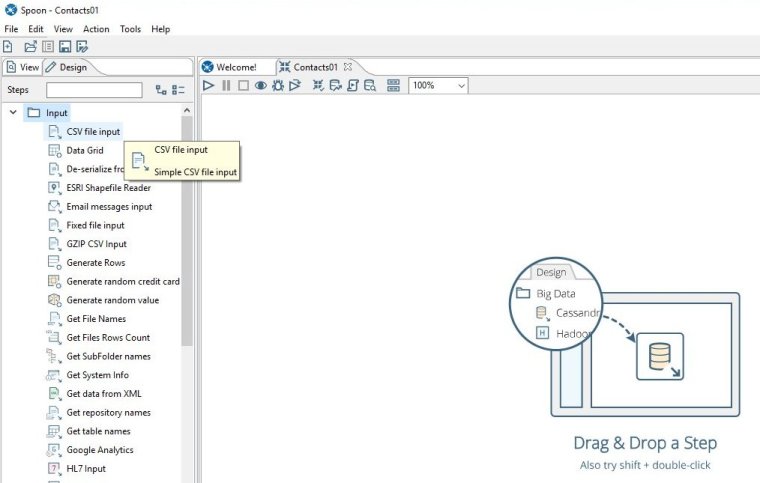This screenshot has width=760, height=483.
Task: Click the Debug transformation bug icon
Action: (x=277, y=86)
